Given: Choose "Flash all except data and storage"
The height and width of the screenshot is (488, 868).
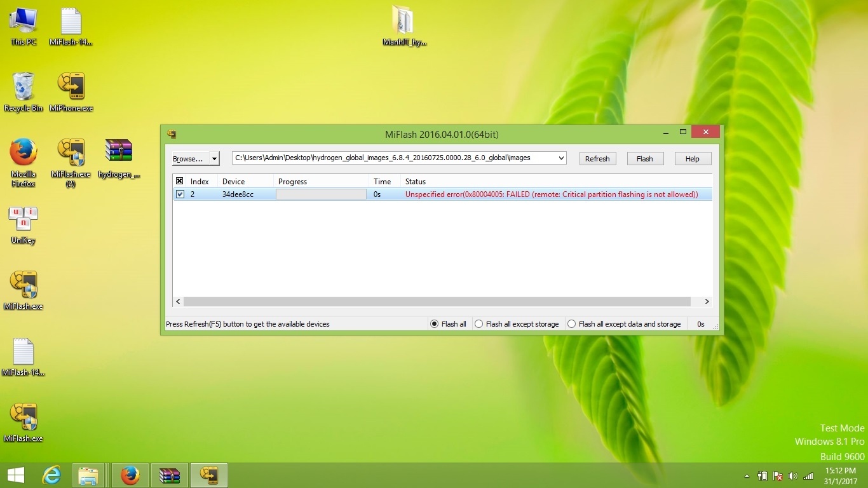Looking at the screenshot, I should tap(624, 324).
